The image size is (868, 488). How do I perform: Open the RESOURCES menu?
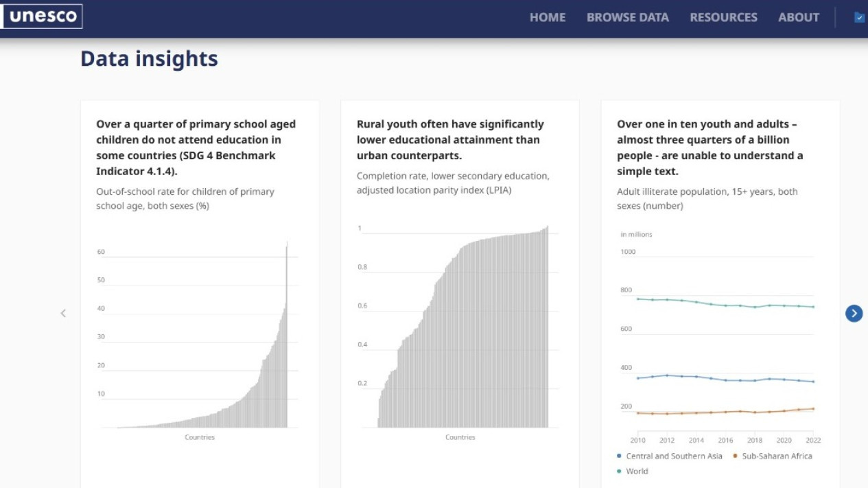(723, 17)
